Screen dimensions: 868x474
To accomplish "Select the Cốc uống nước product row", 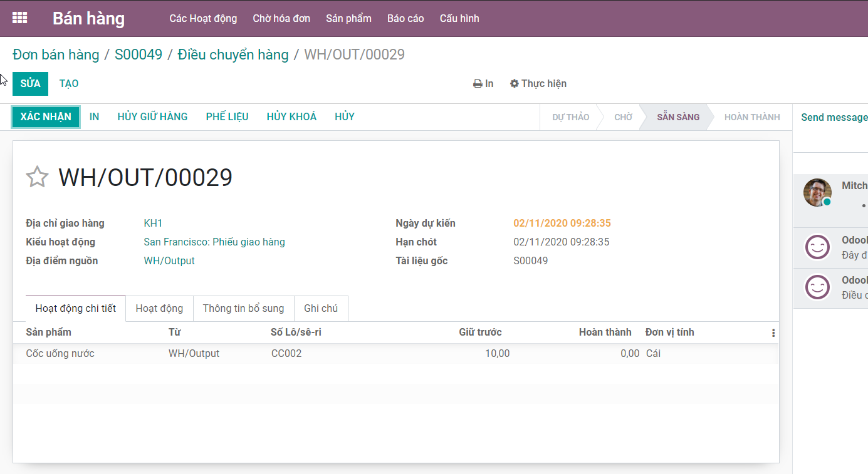I will tap(60, 354).
